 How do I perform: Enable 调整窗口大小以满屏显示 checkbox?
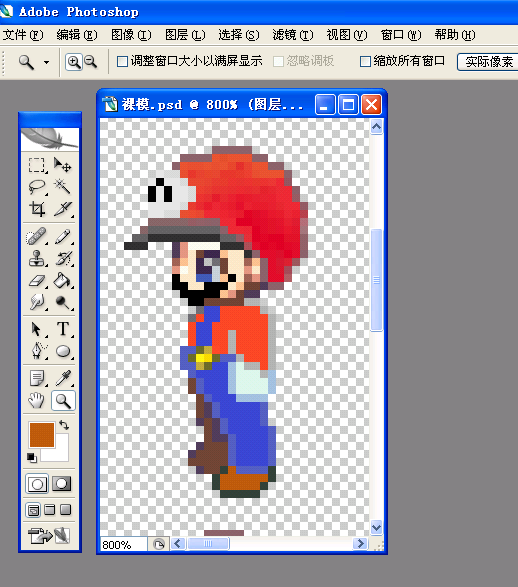(x=122, y=61)
